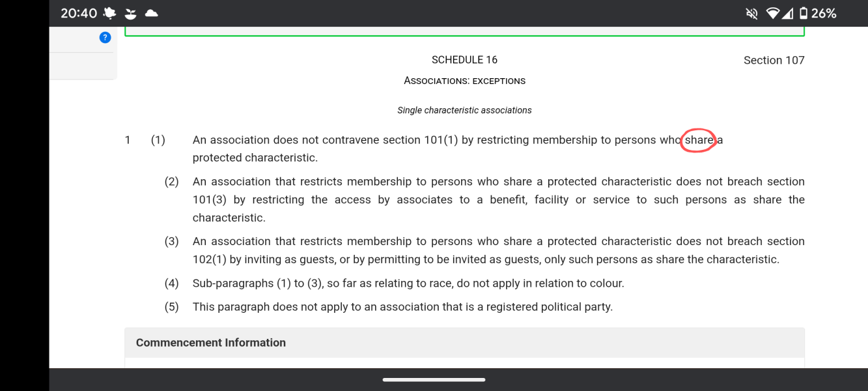This screenshot has height=391, width=868.
Task: Click the "Single characteristic associations" italic heading
Action: tap(464, 110)
